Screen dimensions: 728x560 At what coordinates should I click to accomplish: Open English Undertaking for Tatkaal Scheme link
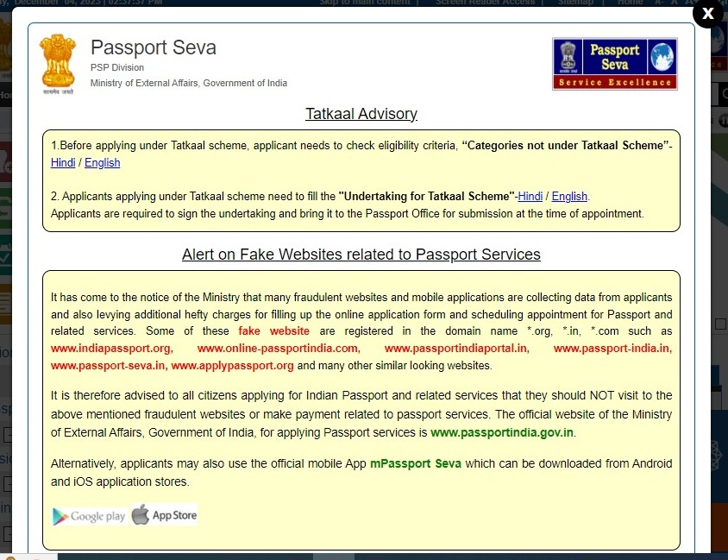569,197
